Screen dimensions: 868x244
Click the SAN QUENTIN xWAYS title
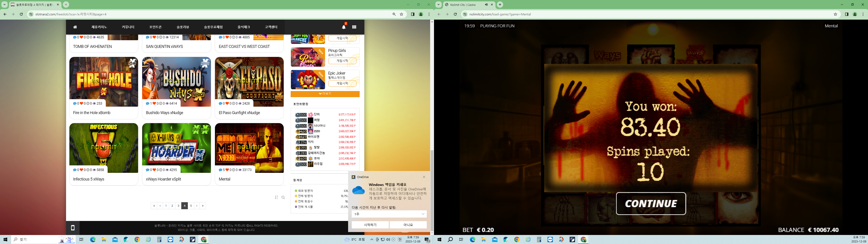(x=164, y=47)
